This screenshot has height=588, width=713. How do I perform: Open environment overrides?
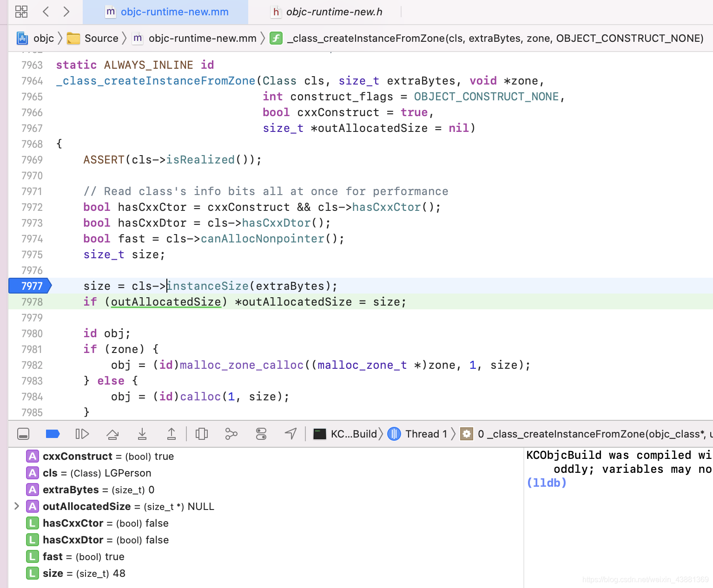click(261, 434)
